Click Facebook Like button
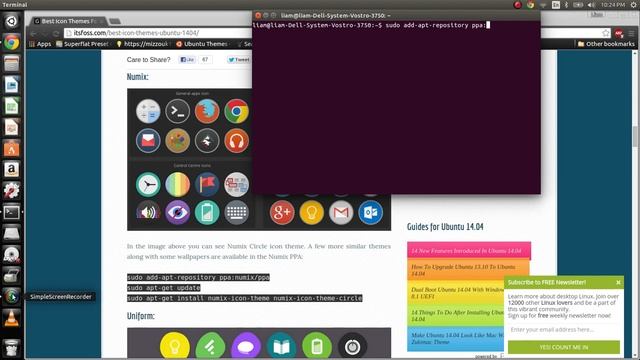This screenshot has height=360, width=640. click(x=187, y=60)
